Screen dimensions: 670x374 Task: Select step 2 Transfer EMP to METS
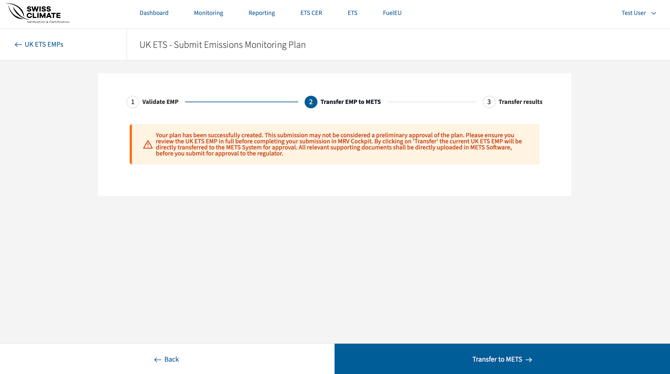point(343,102)
